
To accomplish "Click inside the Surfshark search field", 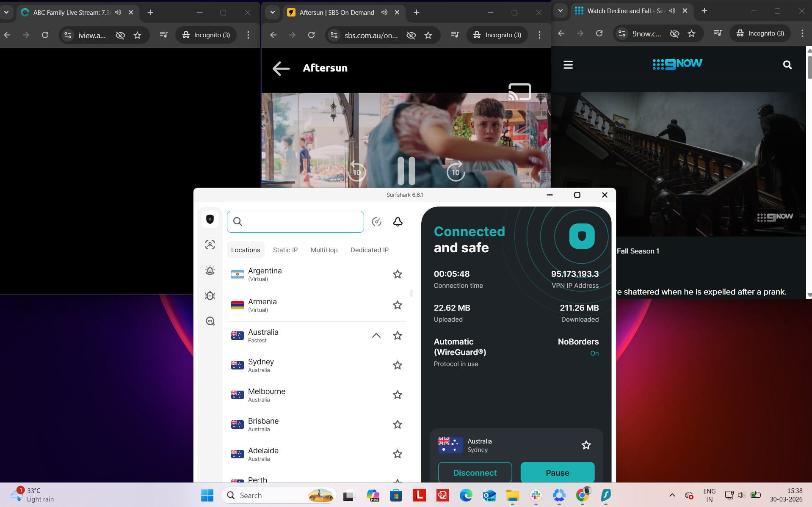I will point(295,221).
